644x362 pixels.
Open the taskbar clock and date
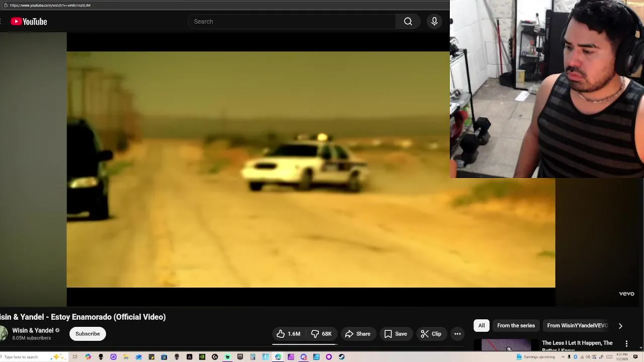pos(622,357)
